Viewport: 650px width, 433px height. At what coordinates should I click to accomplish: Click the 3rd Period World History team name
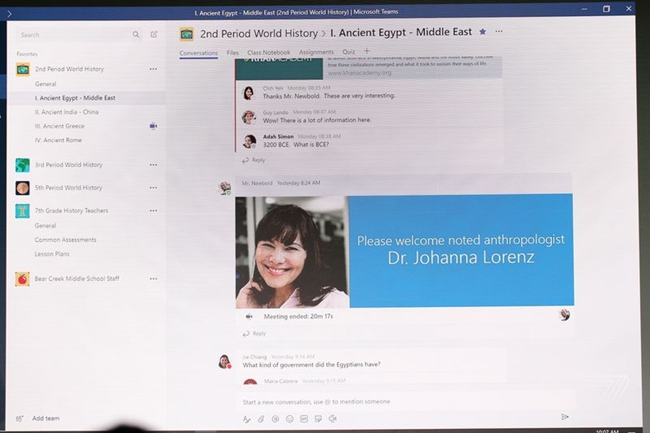click(x=69, y=165)
